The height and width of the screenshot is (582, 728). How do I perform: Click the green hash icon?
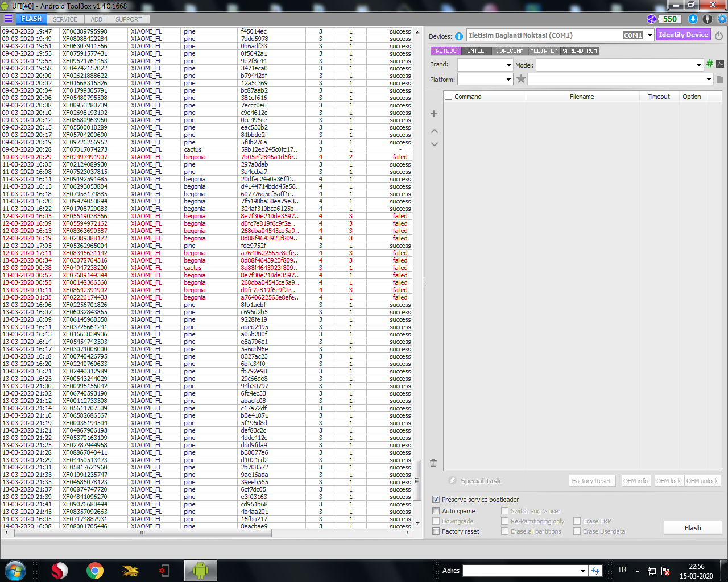[709, 64]
